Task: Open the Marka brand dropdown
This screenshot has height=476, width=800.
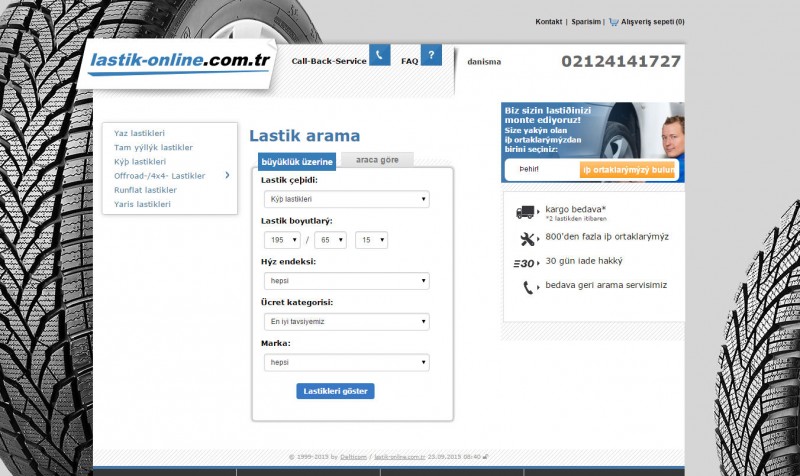Action: (346, 362)
